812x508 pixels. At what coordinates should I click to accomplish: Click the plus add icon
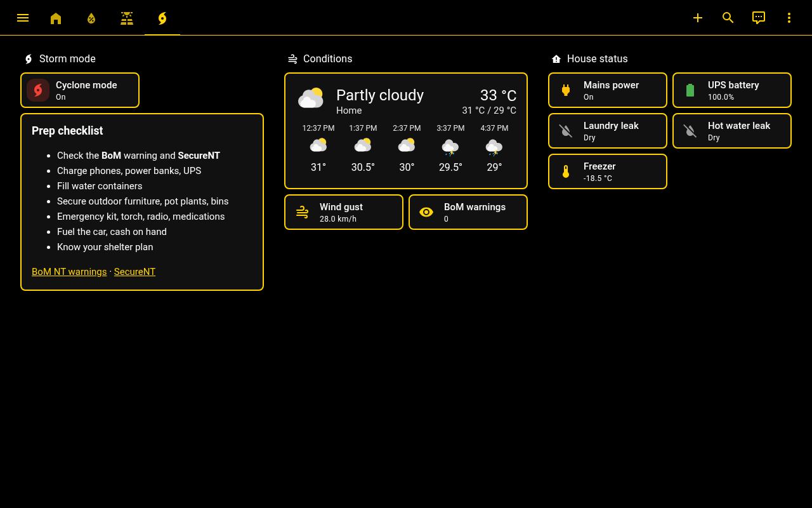[x=698, y=18]
